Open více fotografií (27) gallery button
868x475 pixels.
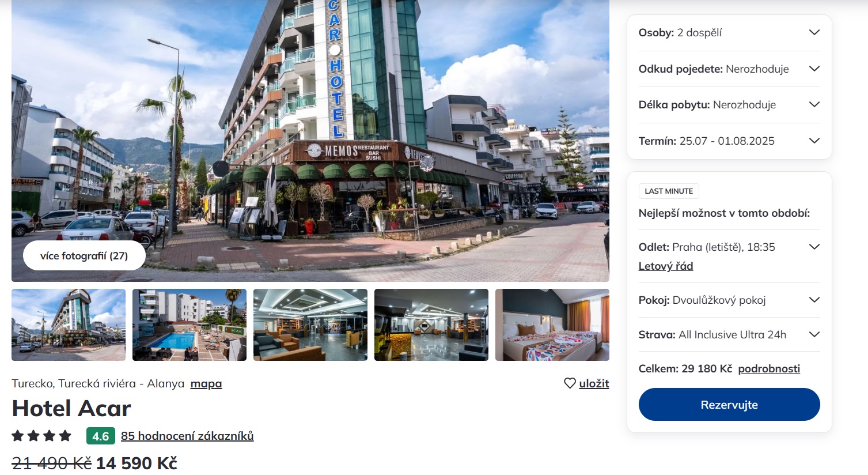(x=84, y=256)
